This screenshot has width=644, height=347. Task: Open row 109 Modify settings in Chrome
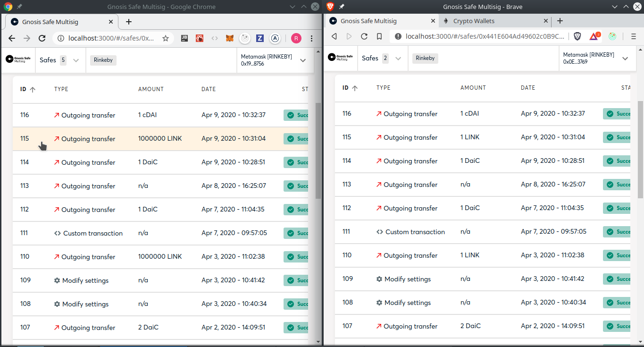click(x=160, y=280)
